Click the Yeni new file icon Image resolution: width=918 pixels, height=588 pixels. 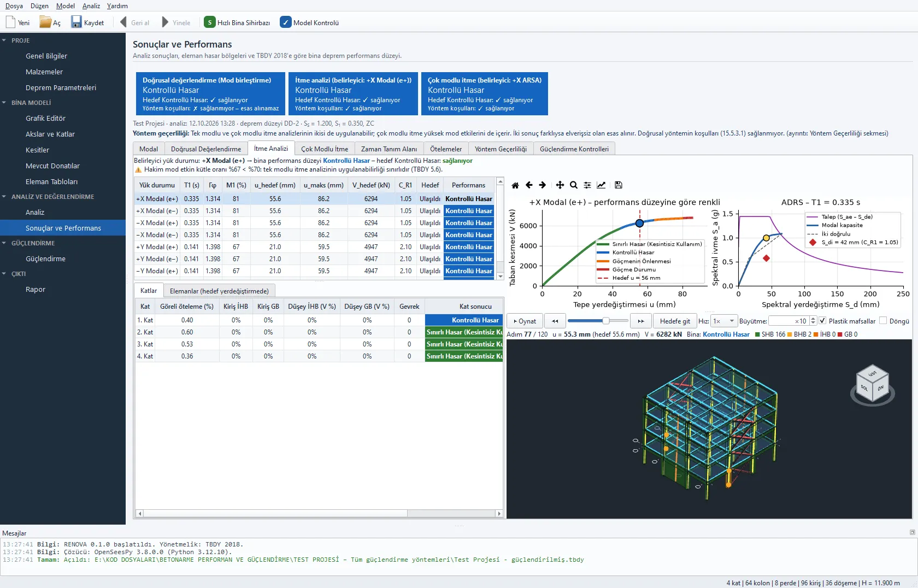pos(10,22)
